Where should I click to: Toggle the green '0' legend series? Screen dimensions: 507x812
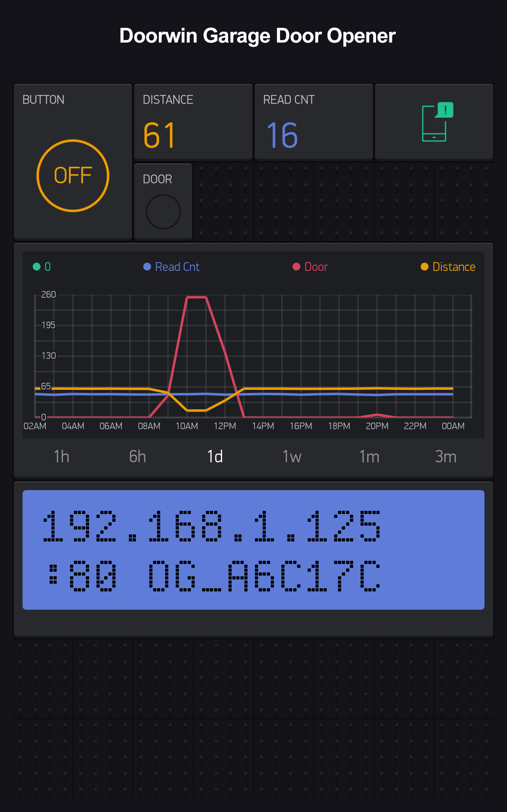42,267
